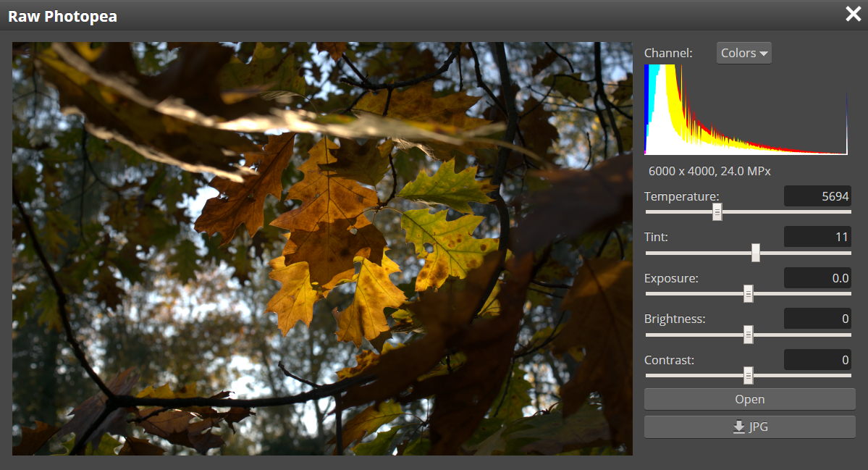Click the Raw Photopea title text
This screenshot has width=868, height=470.
(x=62, y=16)
